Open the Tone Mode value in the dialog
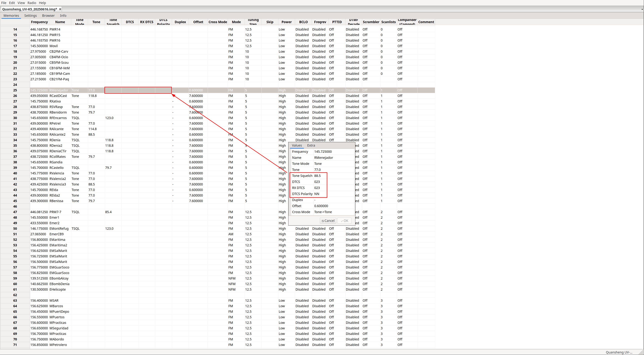This screenshot has height=355, width=644. [x=318, y=164]
